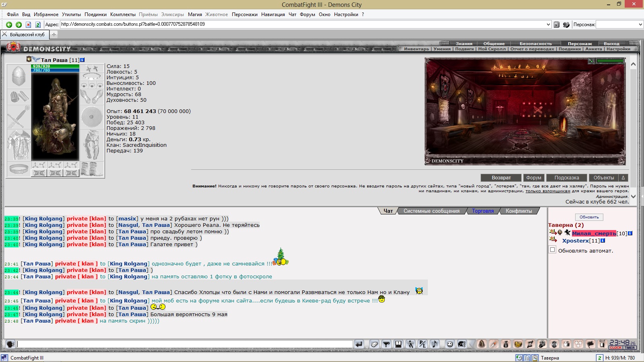The width and height of the screenshot is (644, 362).
Task: Open Мой Скролл link
Action: (492, 49)
